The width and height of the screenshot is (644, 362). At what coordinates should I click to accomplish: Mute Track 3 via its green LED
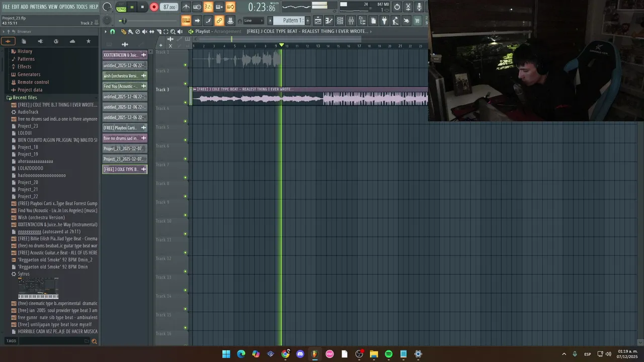point(185,103)
